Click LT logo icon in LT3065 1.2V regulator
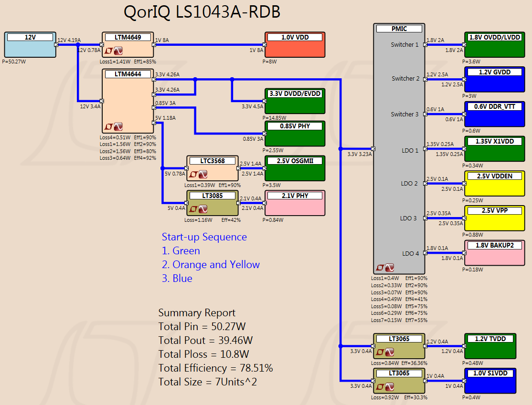This screenshot has height=405, width=532. (380, 353)
